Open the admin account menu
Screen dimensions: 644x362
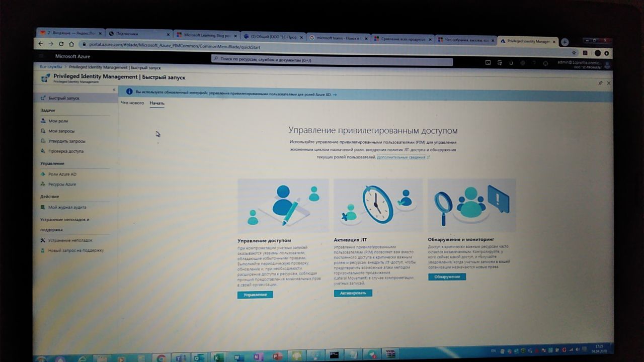tap(584, 64)
